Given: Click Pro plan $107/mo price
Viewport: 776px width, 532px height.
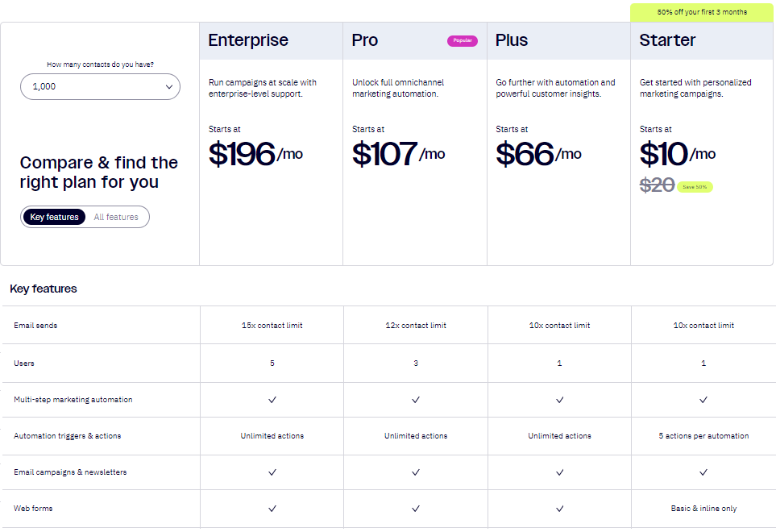Looking at the screenshot, I should tap(398, 154).
